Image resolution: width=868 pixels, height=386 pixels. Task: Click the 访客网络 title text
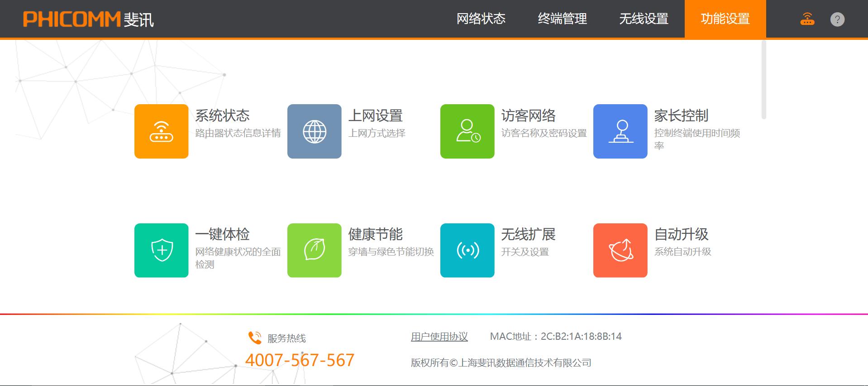coord(528,116)
